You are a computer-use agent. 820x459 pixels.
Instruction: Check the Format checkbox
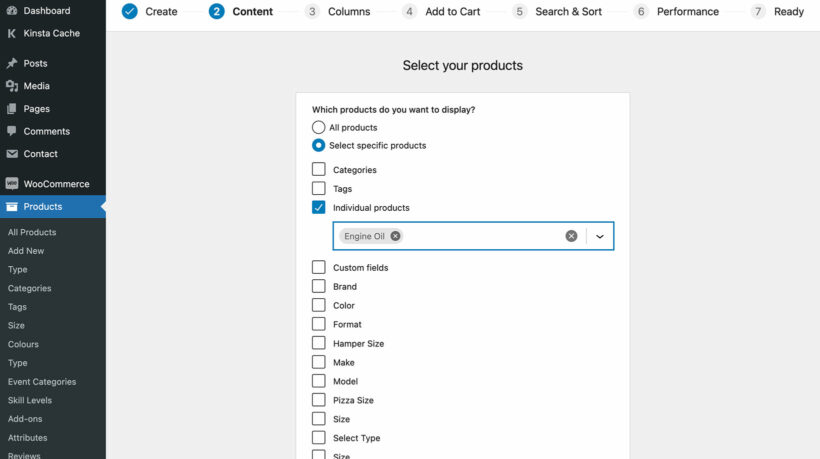[318, 324]
